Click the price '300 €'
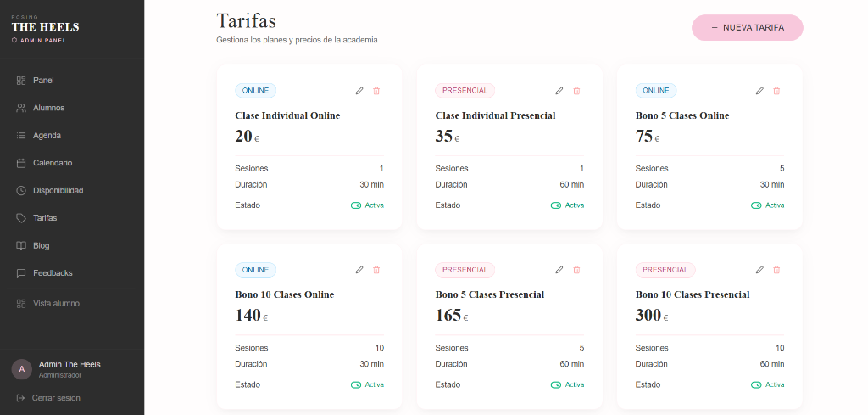 tap(652, 315)
